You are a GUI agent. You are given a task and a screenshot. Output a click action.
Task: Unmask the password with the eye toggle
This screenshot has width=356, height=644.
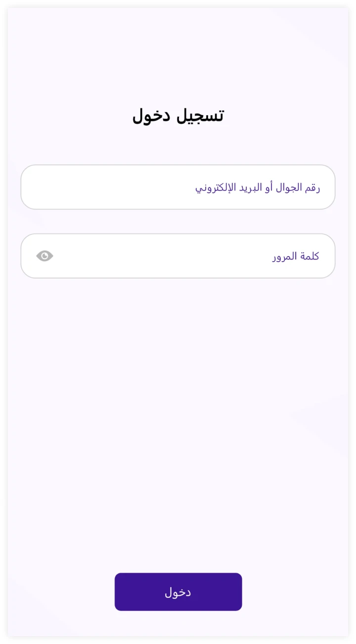point(44,256)
